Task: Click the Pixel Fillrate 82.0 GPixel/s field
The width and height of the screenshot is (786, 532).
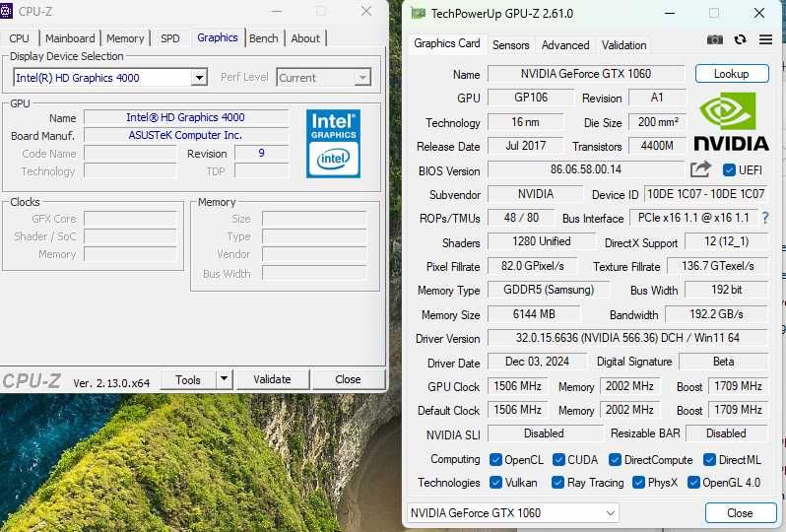Action: click(532, 266)
